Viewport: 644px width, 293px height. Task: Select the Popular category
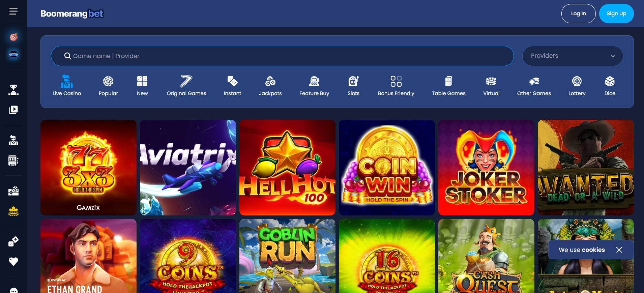(x=108, y=86)
